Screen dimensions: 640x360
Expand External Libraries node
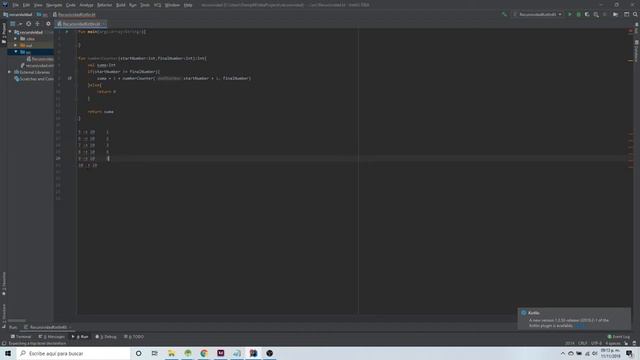10,72
